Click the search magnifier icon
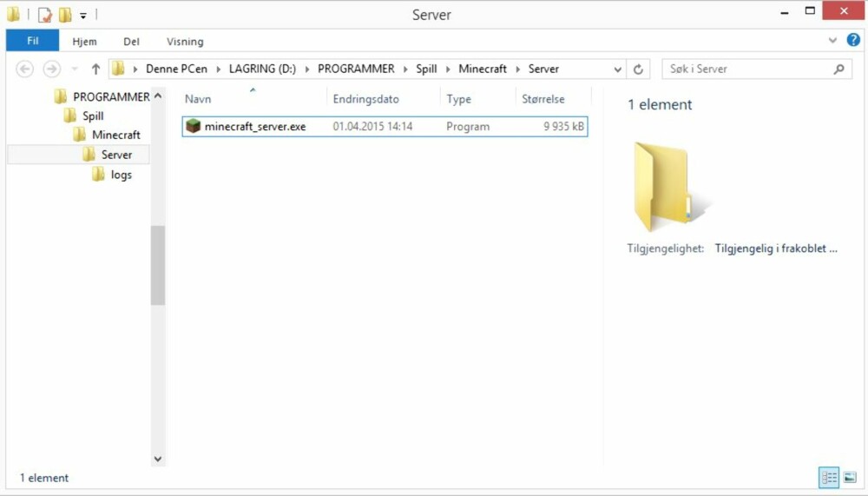Image resolution: width=868 pixels, height=496 pixels. 838,69
